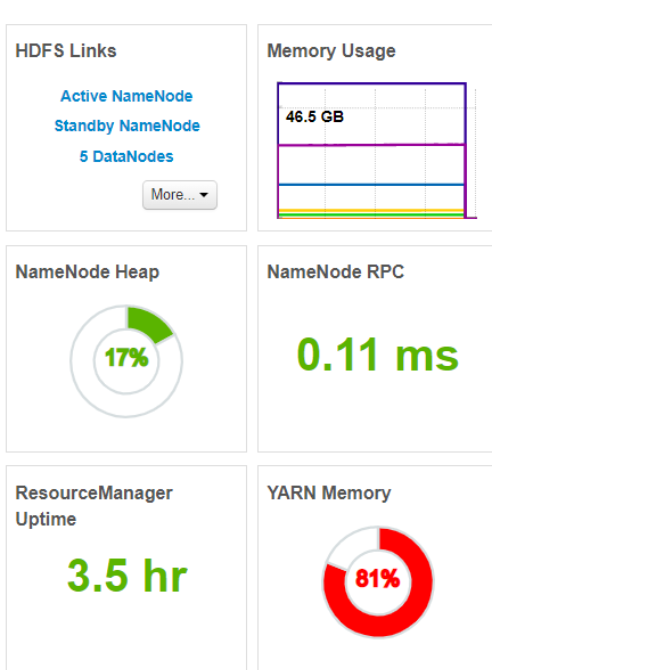Click the blue line in Memory Usage graph

370,185
